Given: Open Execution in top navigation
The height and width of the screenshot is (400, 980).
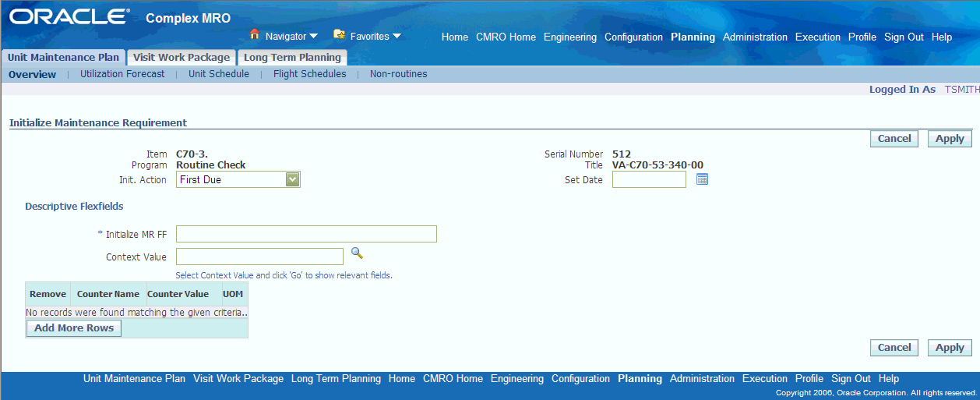Looking at the screenshot, I should (x=818, y=37).
